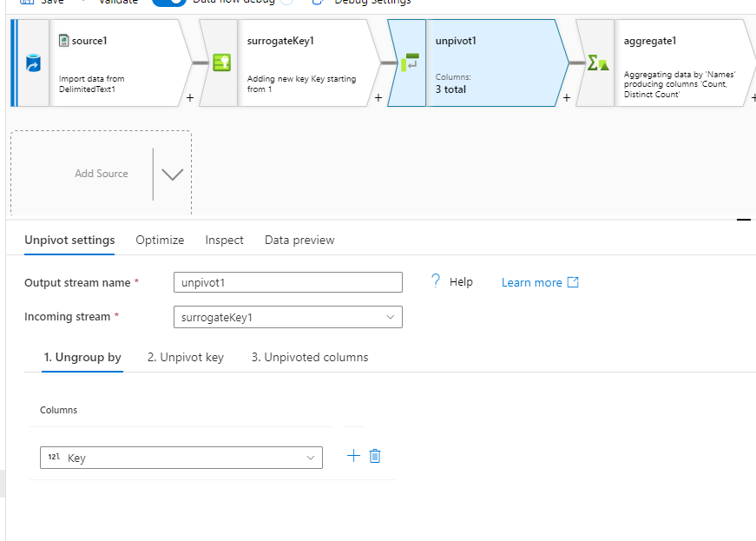Viewport: 756px width, 541px height.
Task: Open the Incoming stream dropdown
Action: point(288,317)
